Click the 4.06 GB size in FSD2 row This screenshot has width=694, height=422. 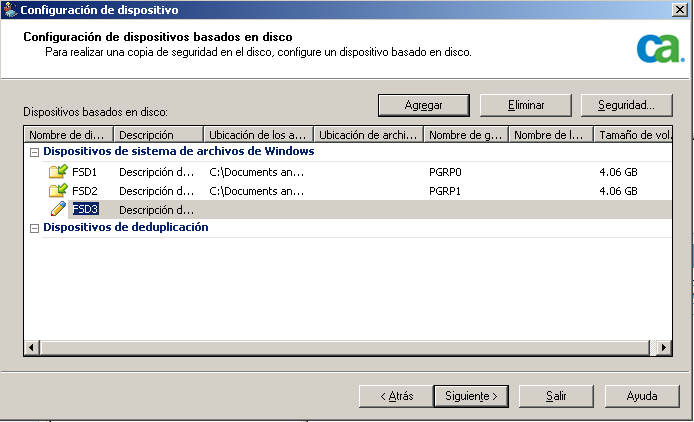pos(618,191)
